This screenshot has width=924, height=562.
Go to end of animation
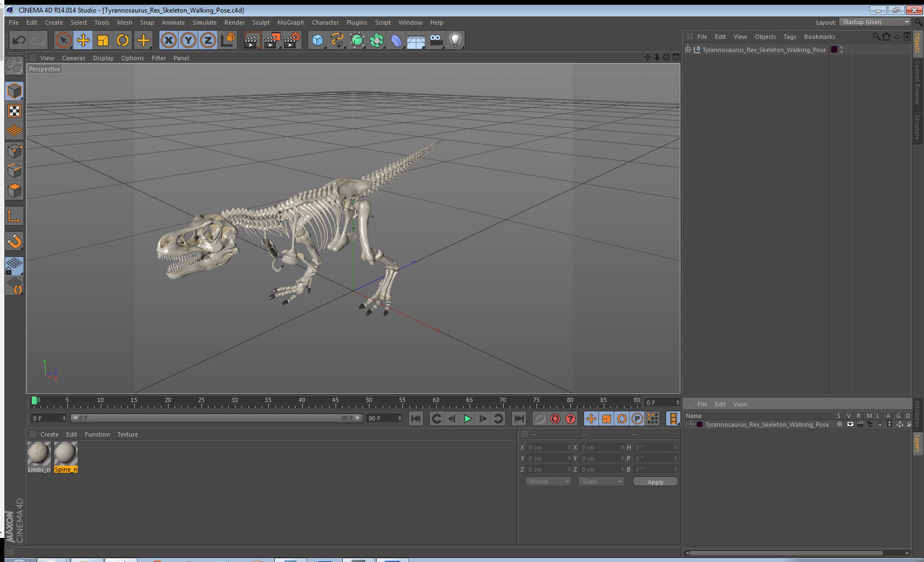[x=518, y=418]
